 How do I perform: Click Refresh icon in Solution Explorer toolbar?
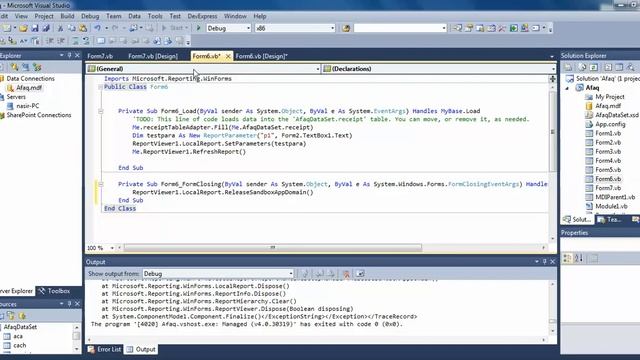coord(594,67)
